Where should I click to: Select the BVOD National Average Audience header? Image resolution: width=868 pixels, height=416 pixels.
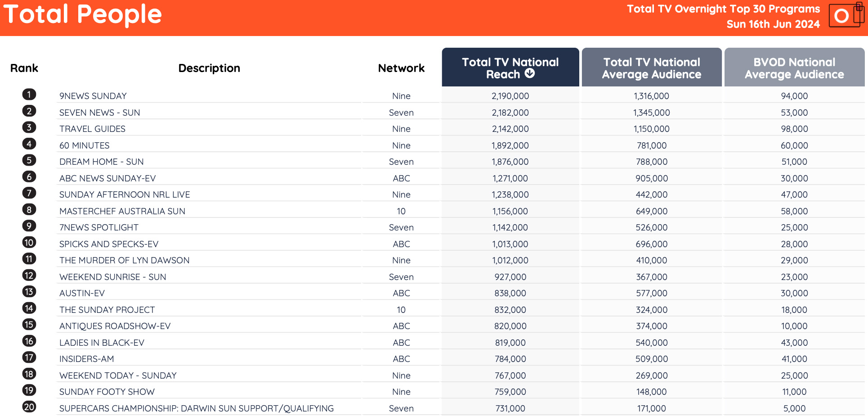tap(794, 68)
